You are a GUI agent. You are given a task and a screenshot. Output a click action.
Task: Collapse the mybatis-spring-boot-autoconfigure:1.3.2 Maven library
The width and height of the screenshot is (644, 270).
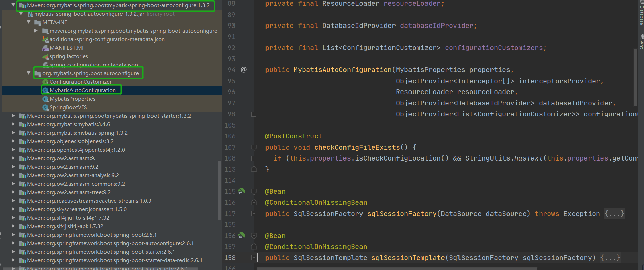[13, 5]
